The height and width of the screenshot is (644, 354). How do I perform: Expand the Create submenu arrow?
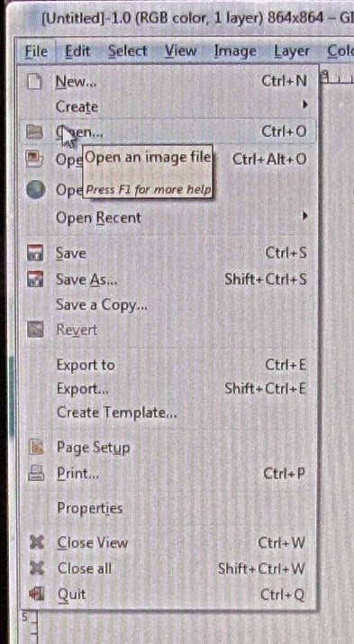[x=304, y=105]
